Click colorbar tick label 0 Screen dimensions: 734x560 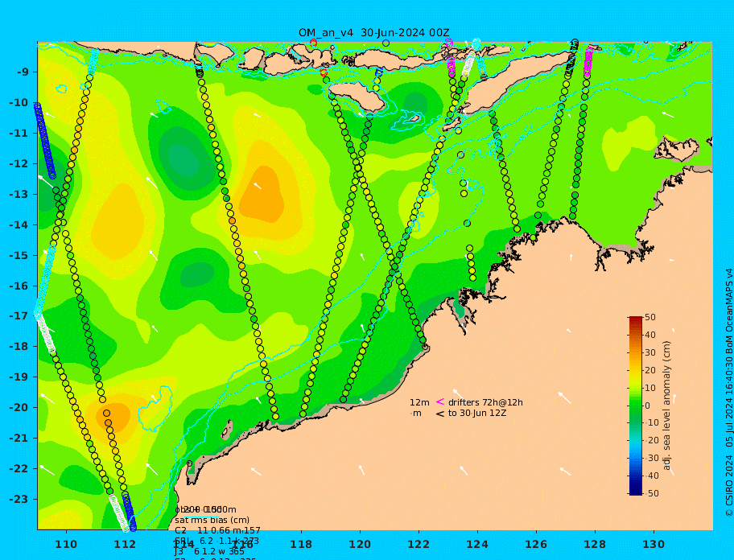tap(647, 406)
